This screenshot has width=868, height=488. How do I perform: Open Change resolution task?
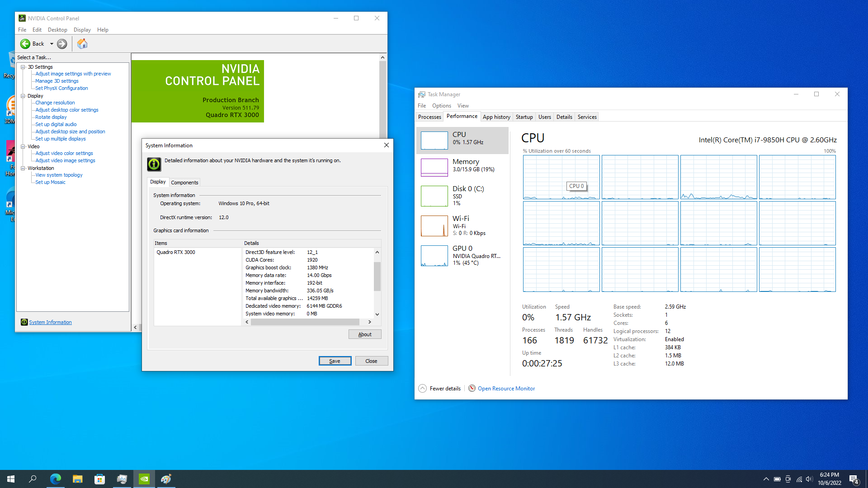tap(55, 103)
